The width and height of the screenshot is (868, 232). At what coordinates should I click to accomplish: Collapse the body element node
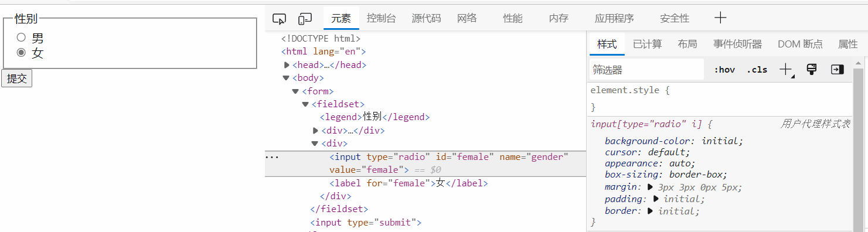286,78
